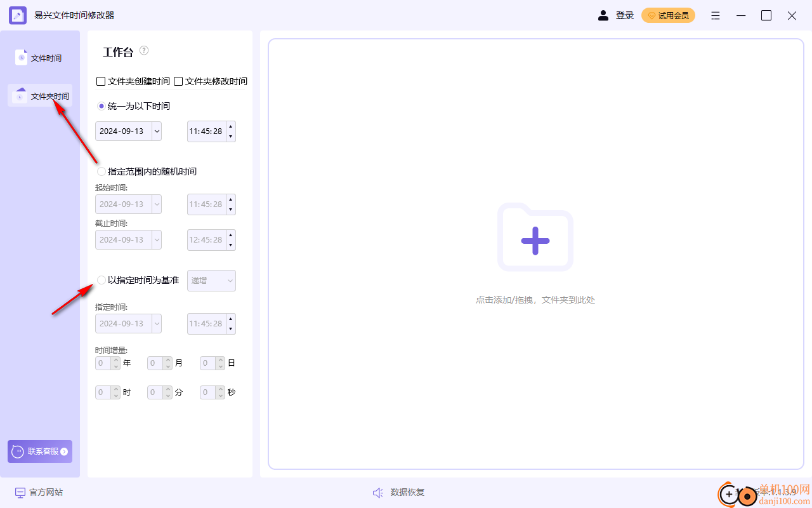Increase unified time with up arrow
Viewport: 812px width, 508px height.
pyautogui.click(x=231, y=126)
